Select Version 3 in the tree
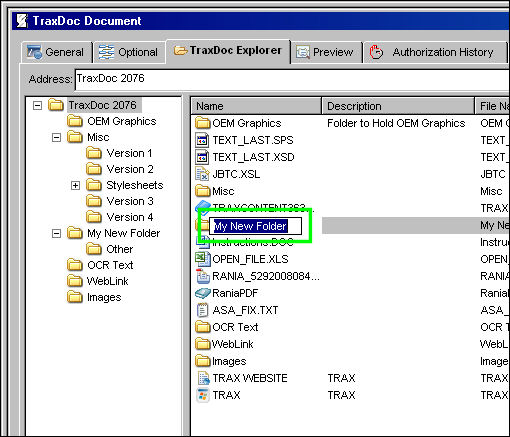This screenshot has height=437, width=510. (130, 201)
